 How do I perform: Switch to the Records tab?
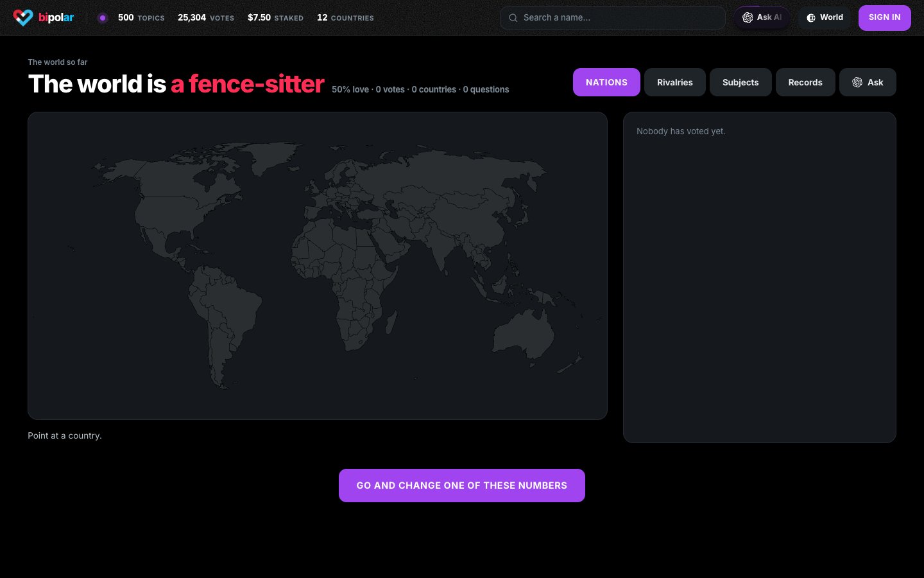pyautogui.click(x=805, y=82)
